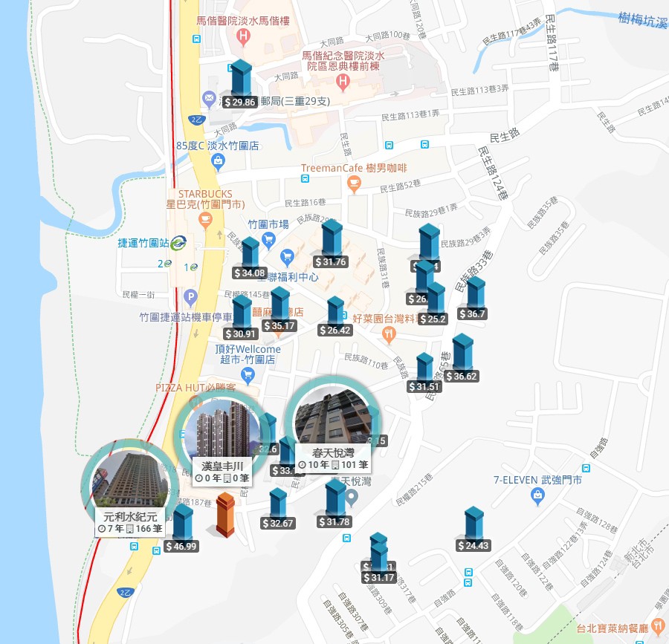Select the 竹圍捷運站機車停車 parking pin
Viewport: 669px width, 644px height.
pyautogui.click(x=190, y=298)
